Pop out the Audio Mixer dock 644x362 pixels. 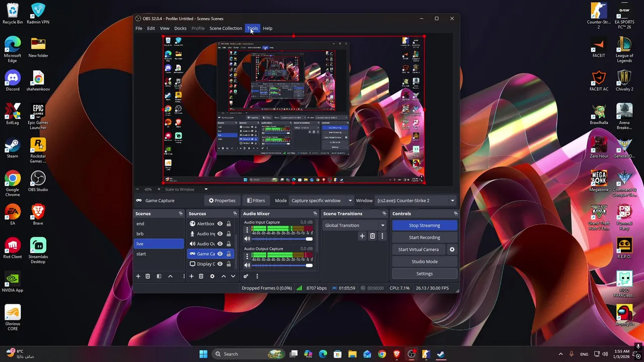point(315,214)
